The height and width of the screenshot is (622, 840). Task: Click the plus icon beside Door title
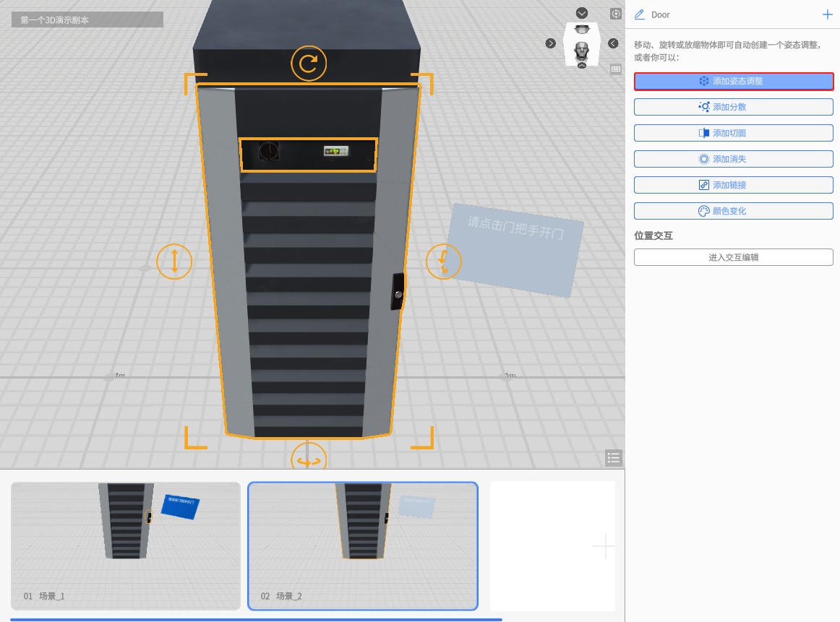[x=828, y=14]
